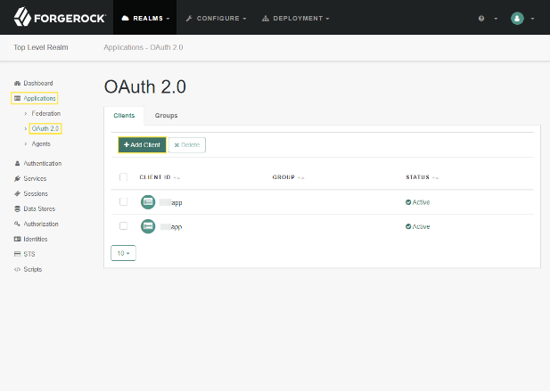
Task: Open Dashboard in the sidebar
Action: point(37,83)
